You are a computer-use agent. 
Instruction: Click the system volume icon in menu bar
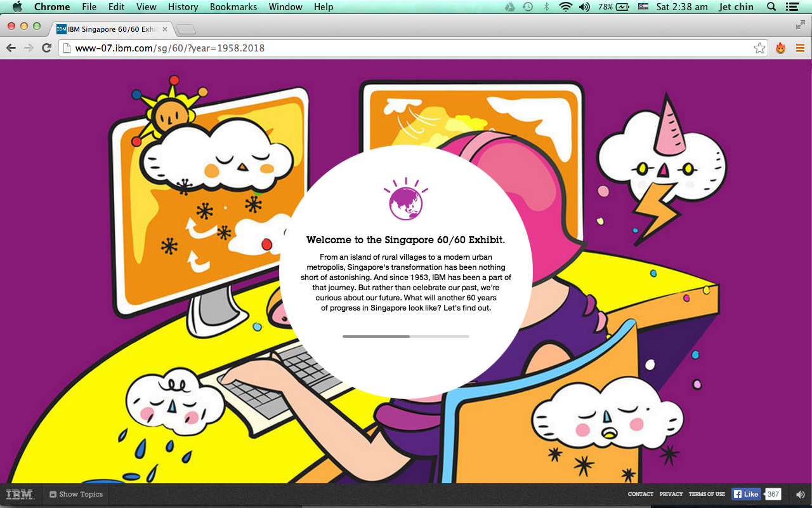pyautogui.click(x=584, y=7)
